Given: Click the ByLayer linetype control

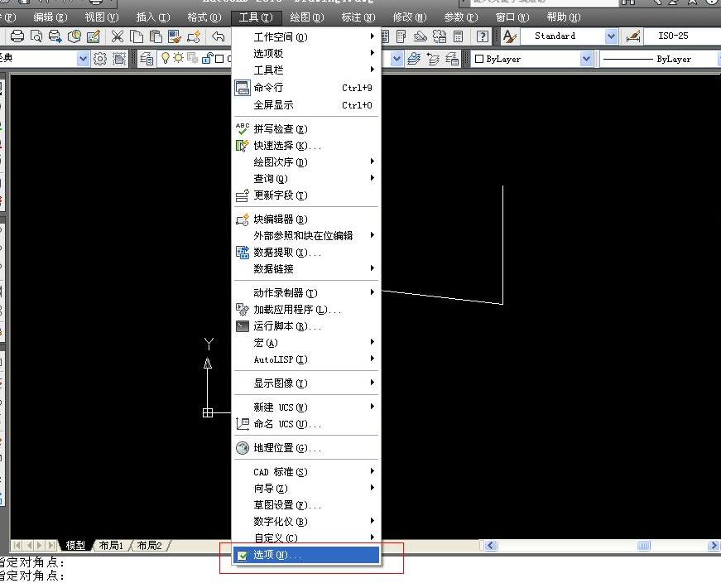Looking at the screenshot, I should (660, 59).
